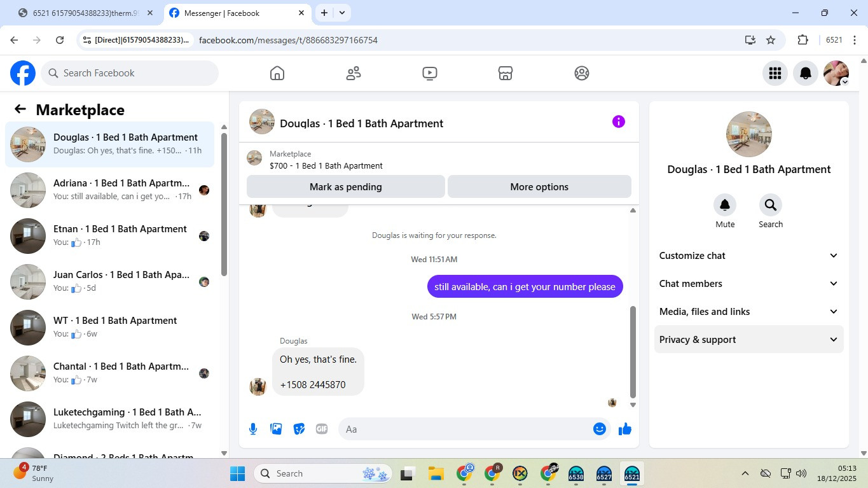The height and width of the screenshot is (488, 868).
Task: Select the message with phone number +1508 2445870
Action: click(319, 372)
